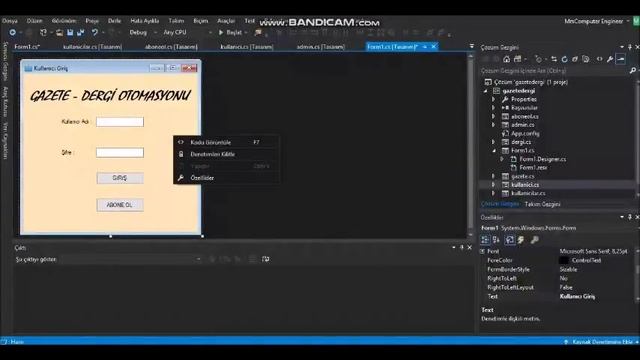Click Switch Views icon next to Home
Screen dimensions: 640x360
[x=518, y=59]
